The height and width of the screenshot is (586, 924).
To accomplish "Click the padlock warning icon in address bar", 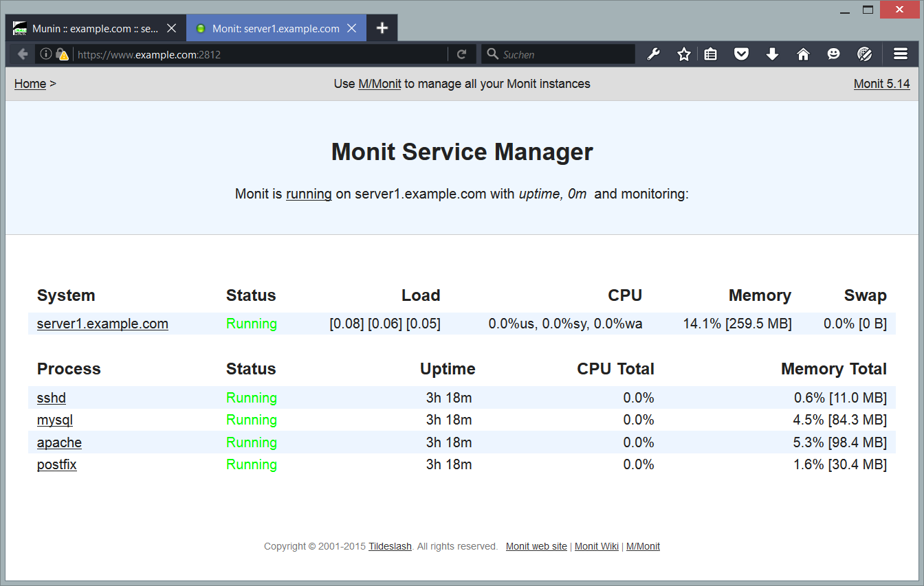I will pyautogui.click(x=62, y=54).
